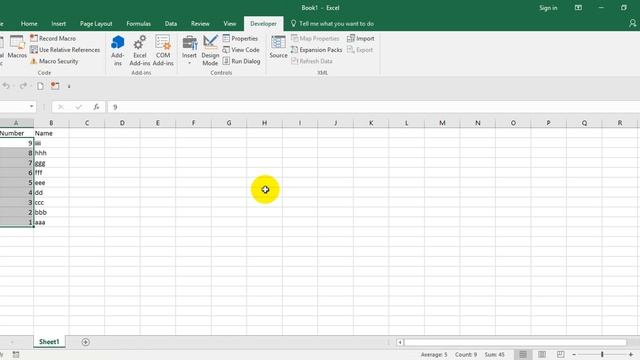
Task: Select the cell containing "bbb"
Action: 51,212
